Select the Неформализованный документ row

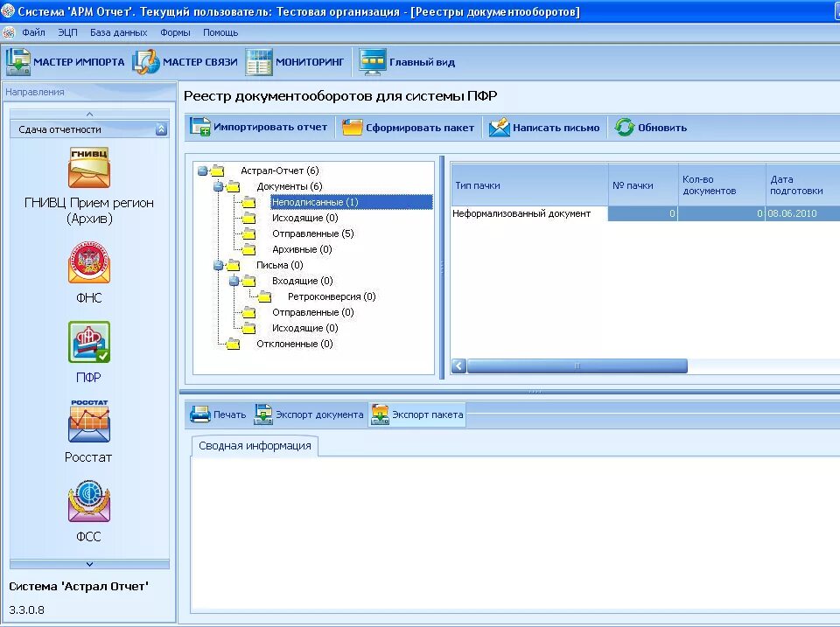[x=646, y=213]
